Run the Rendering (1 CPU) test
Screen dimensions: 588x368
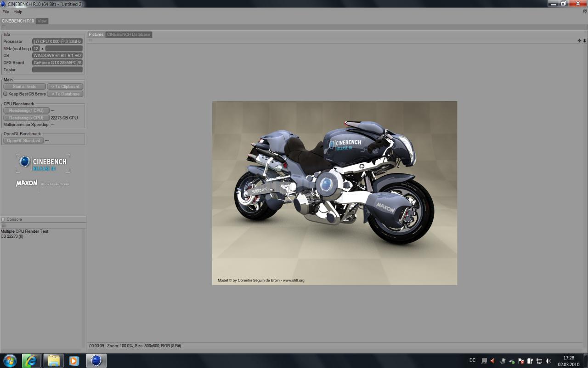tap(26, 110)
